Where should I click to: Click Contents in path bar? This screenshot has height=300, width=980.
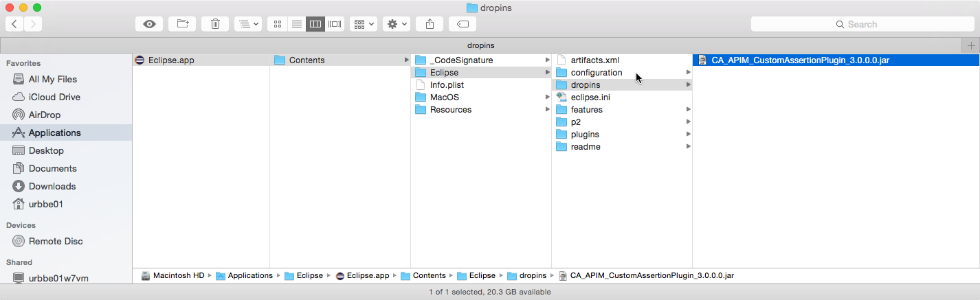coord(423,275)
